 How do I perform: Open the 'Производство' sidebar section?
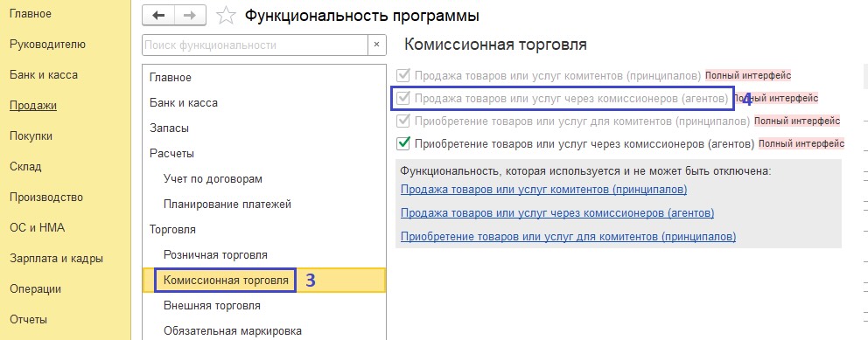46,198
